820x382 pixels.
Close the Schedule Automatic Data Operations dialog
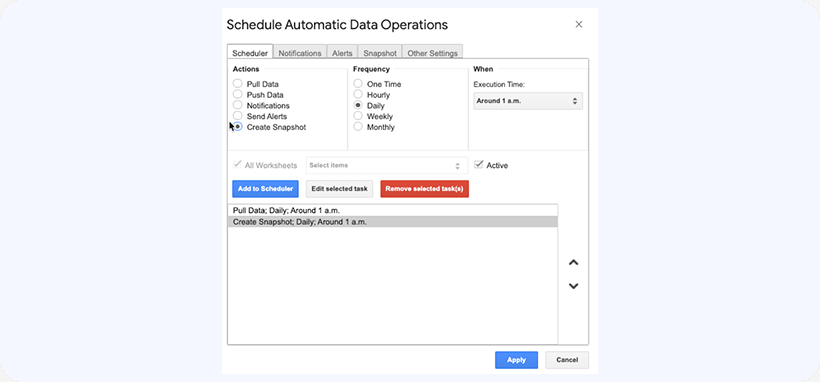579,24
